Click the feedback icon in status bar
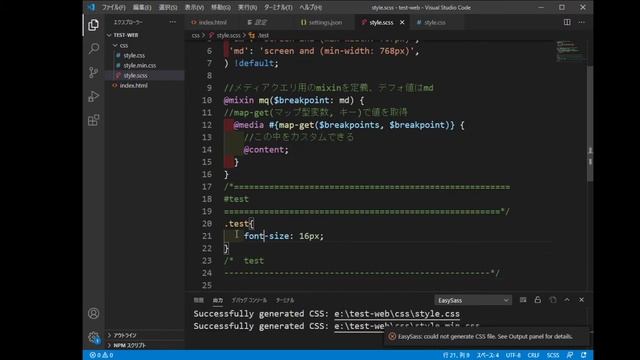This screenshot has height=360, width=640. point(570,355)
